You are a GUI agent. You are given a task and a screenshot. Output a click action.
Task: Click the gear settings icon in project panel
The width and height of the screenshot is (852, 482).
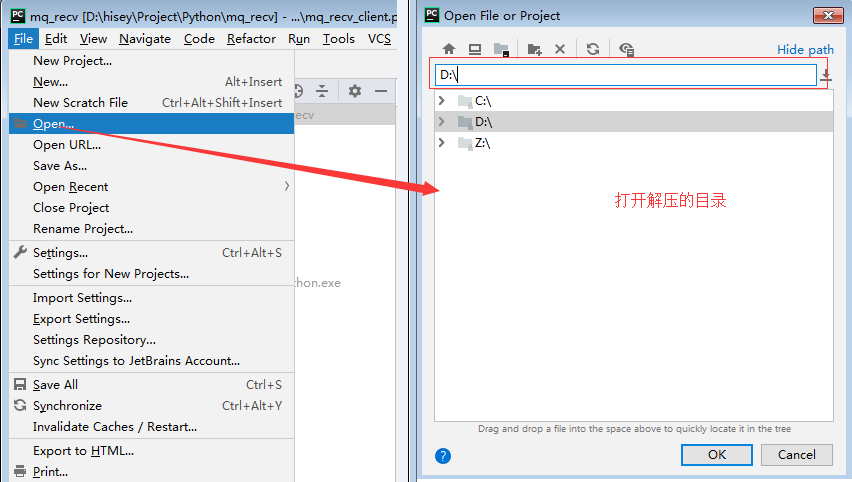[355, 91]
